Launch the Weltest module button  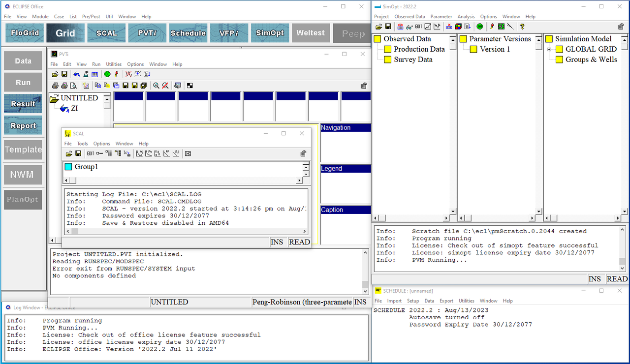pos(311,33)
